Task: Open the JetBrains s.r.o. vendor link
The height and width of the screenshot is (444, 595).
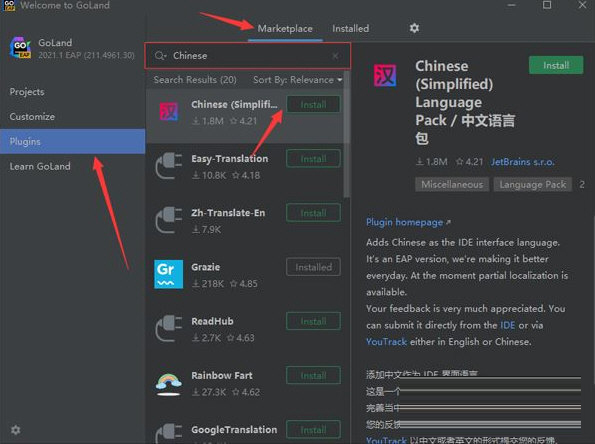Action: click(x=523, y=162)
